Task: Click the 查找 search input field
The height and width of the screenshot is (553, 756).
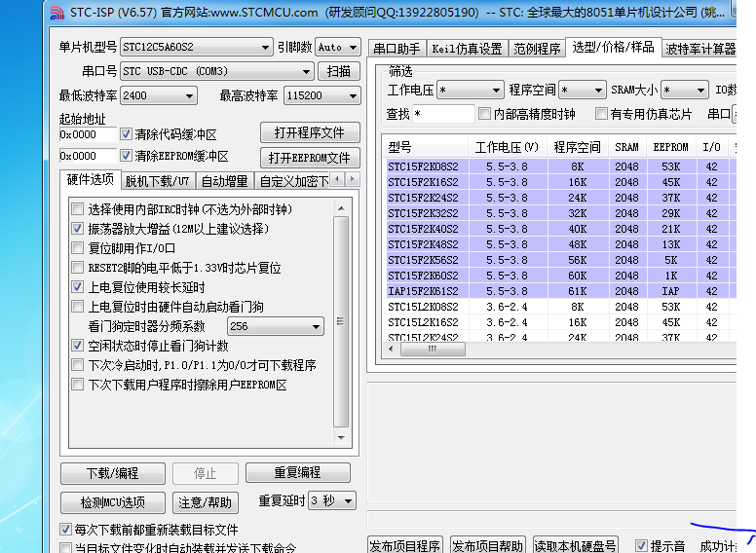Action: coord(443,114)
